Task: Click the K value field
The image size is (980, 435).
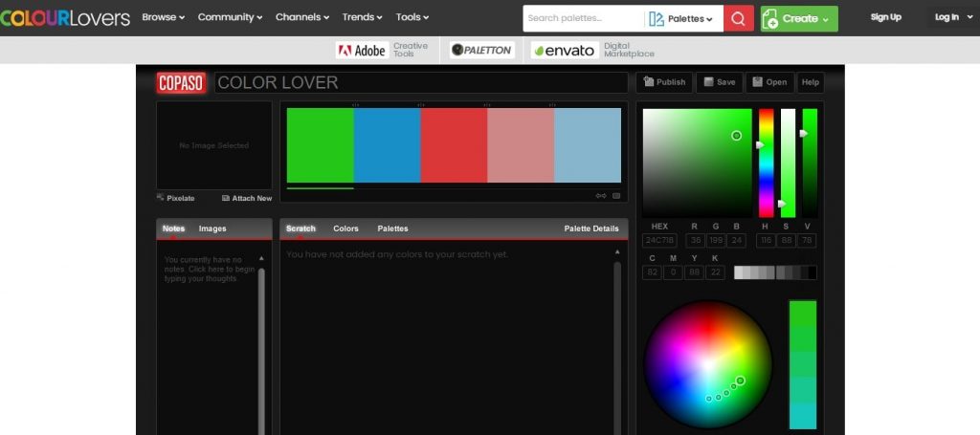Action: point(715,272)
